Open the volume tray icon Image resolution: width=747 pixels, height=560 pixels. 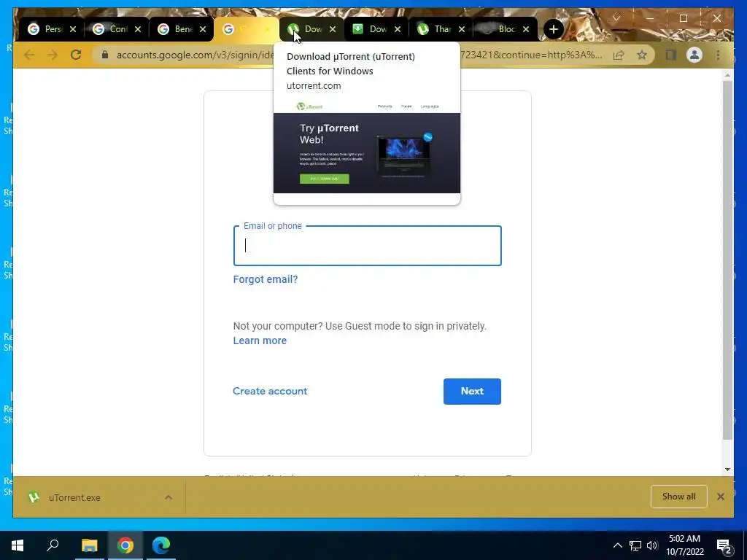pos(652,545)
